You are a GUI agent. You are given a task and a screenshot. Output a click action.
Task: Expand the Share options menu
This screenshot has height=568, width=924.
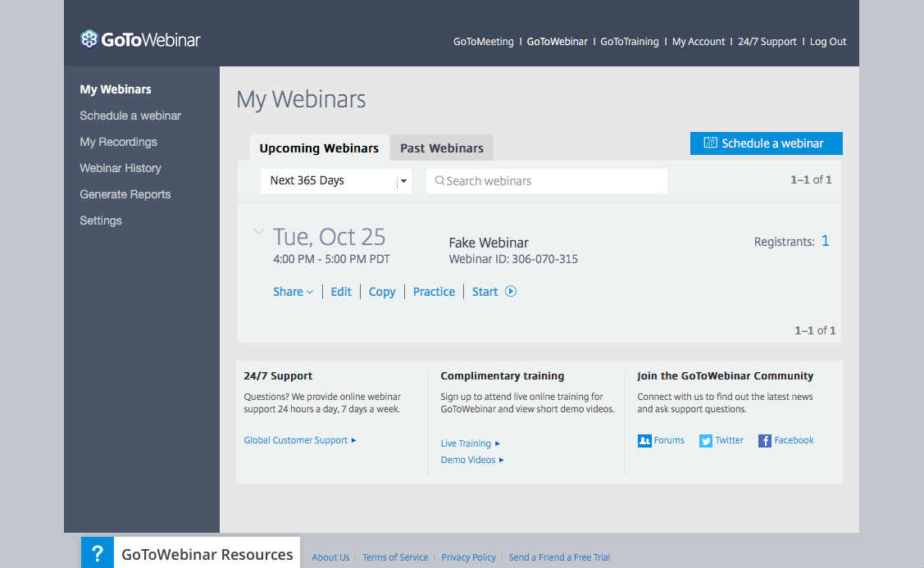tap(293, 291)
